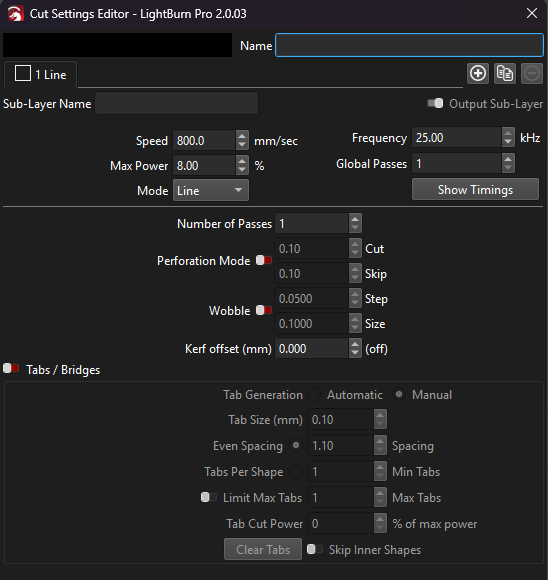Click the perforation Skip value field
This screenshot has height=580, width=548.
(312, 273)
